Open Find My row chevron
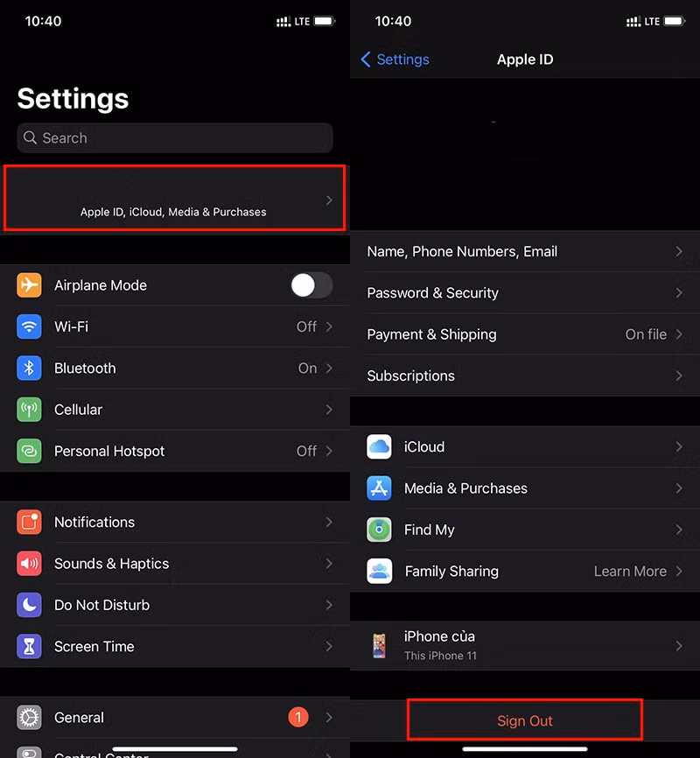The width and height of the screenshot is (700, 758). (679, 530)
